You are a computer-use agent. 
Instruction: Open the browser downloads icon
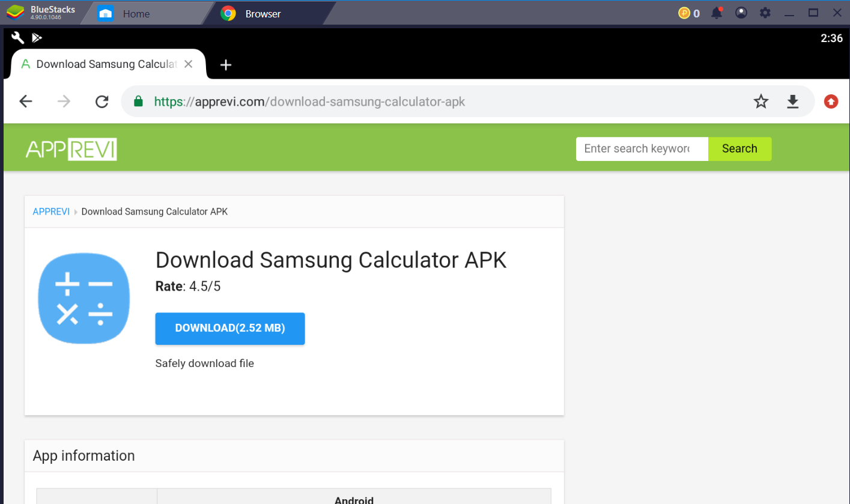pyautogui.click(x=793, y=102)
